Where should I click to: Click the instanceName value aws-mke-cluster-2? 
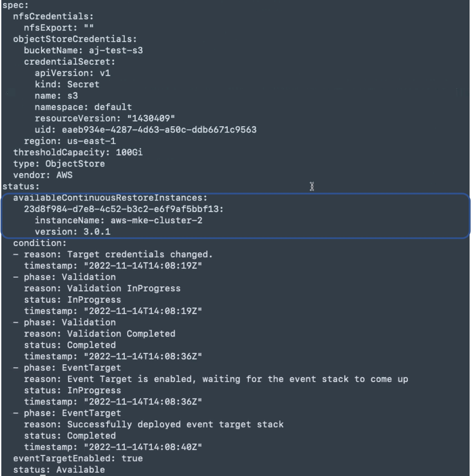point(156,220)
